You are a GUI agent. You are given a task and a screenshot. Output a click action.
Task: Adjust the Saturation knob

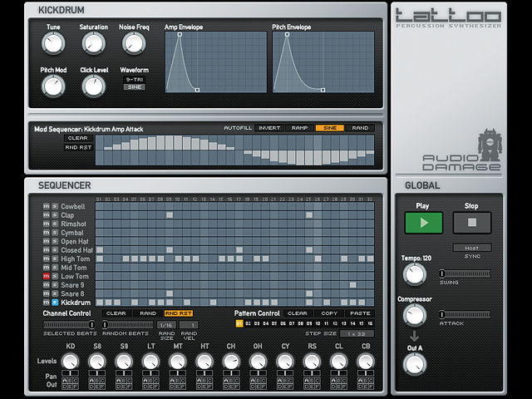click(94, 43)
